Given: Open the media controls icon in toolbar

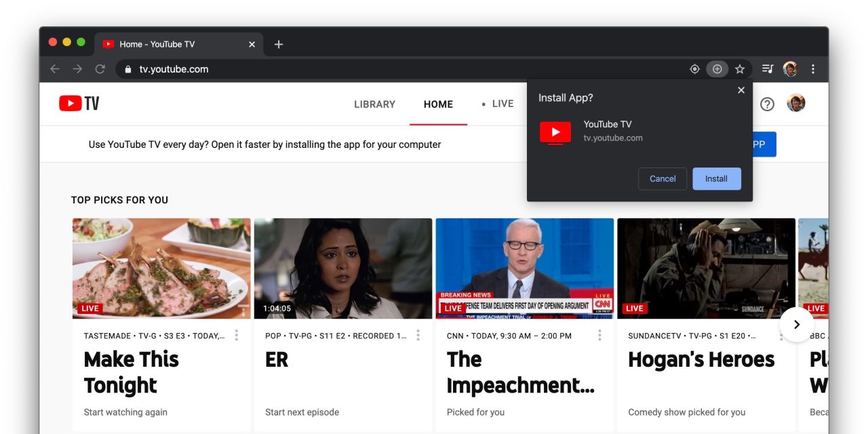Looking at the screenshot, I should pos(768,69).
